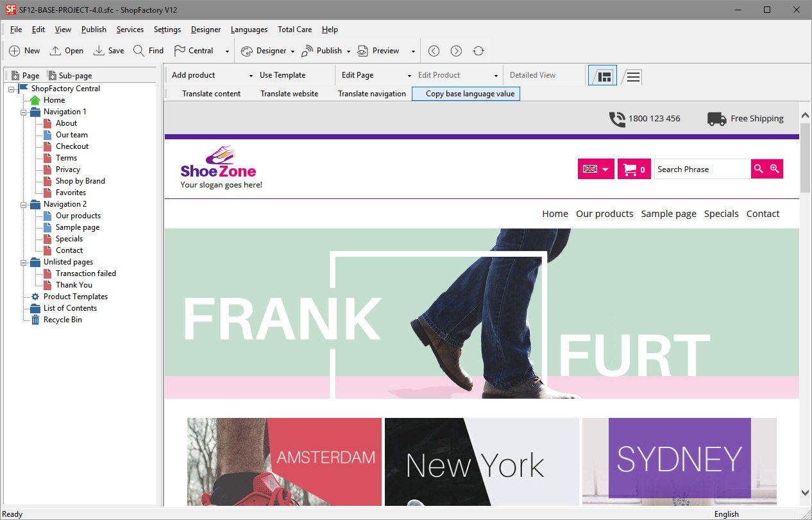812x520 pixels.
Task: Click the Preview eye icon
Action: pos(363,51)
